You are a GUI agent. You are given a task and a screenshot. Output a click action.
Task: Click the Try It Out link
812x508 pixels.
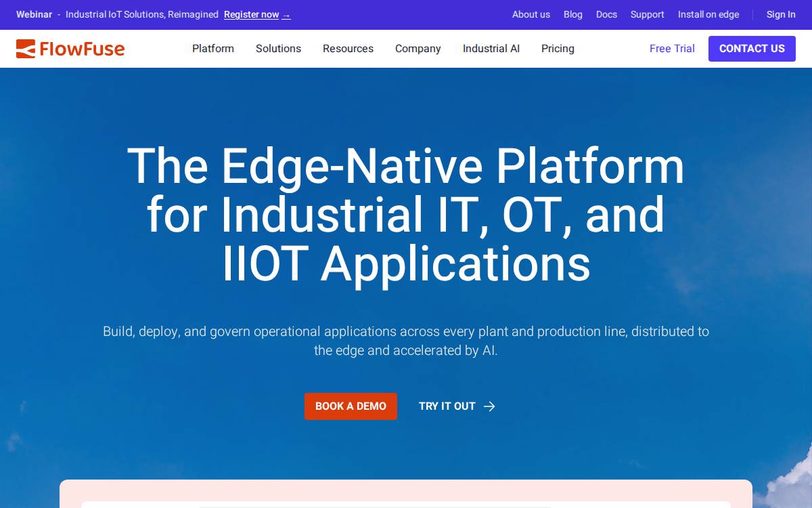coord(457,406)
